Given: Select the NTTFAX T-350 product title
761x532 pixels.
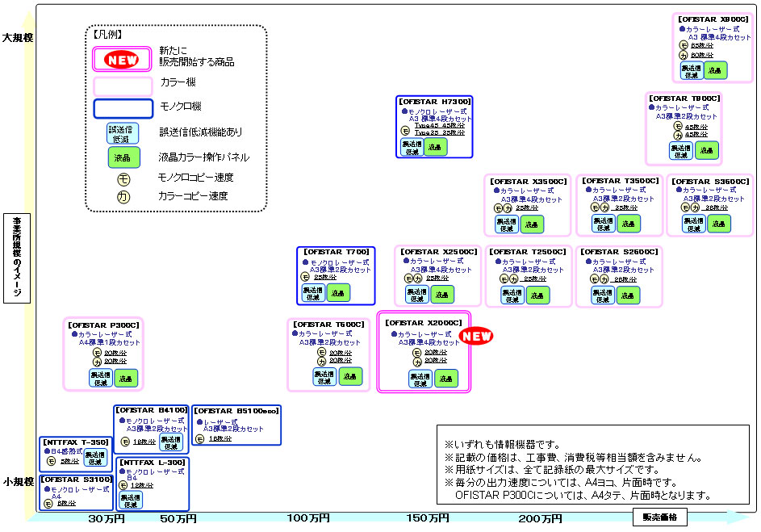Looking at the screenshot, I should [76, 442].
